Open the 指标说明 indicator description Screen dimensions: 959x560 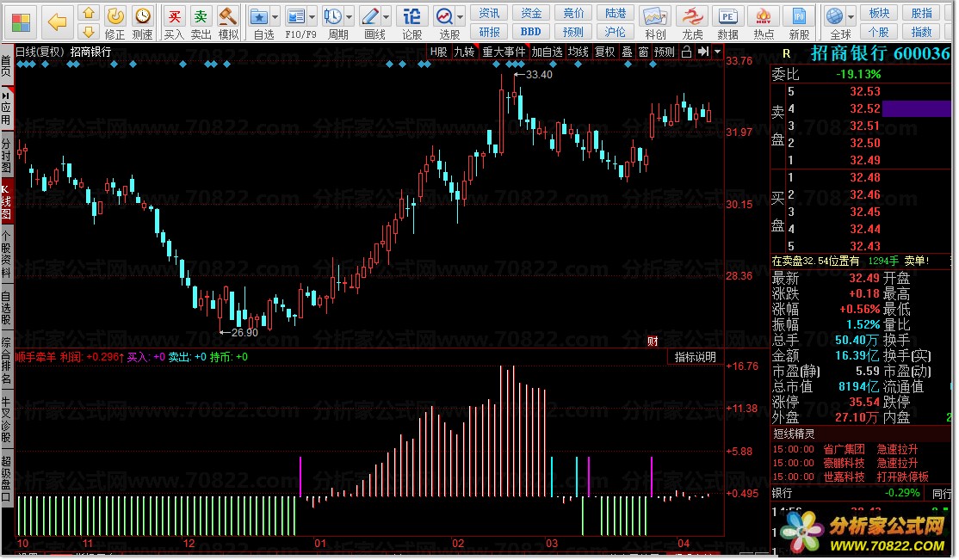coord(695,357)
